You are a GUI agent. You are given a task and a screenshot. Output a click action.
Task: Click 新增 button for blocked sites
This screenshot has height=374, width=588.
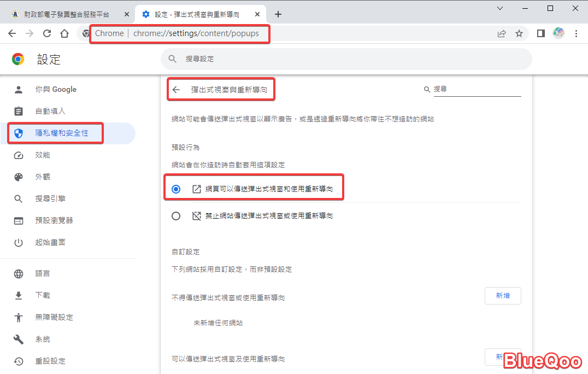click(x=502, y=296)
